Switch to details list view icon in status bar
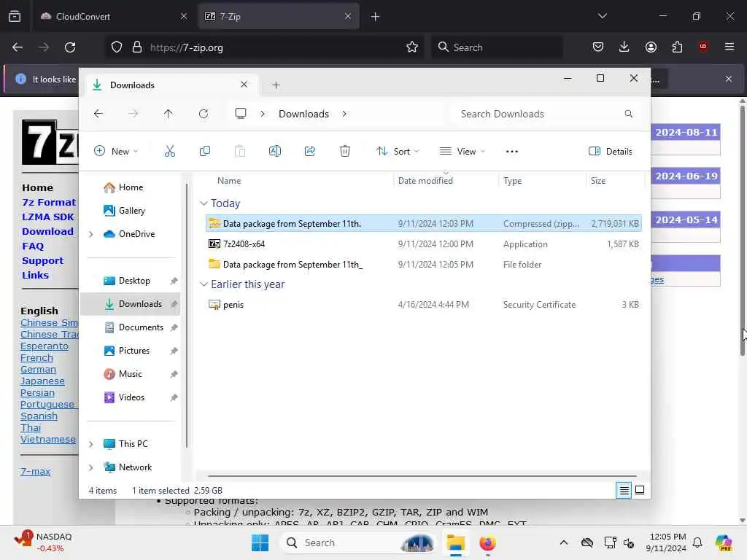This screenshot has width=747, height=560. (624, 490)
